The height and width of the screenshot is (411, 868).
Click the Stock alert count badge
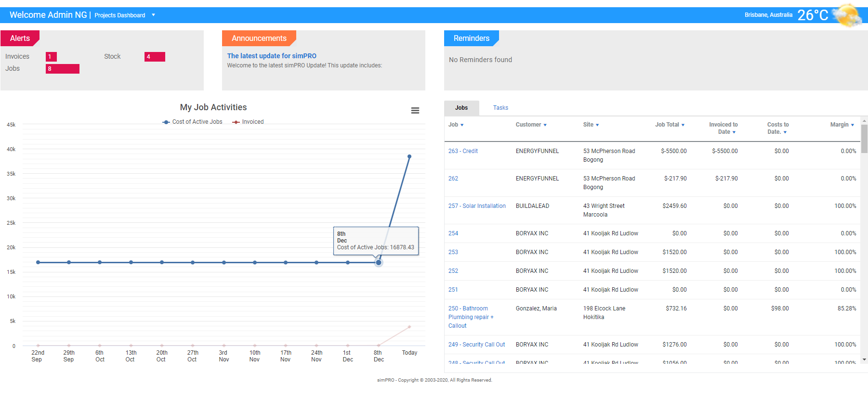tap(155, 57)
